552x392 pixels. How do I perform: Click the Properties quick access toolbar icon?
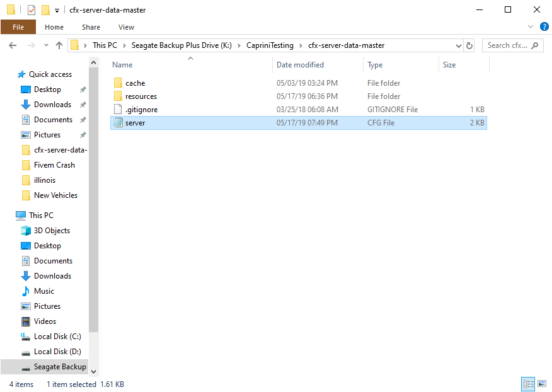click(32, 10)
